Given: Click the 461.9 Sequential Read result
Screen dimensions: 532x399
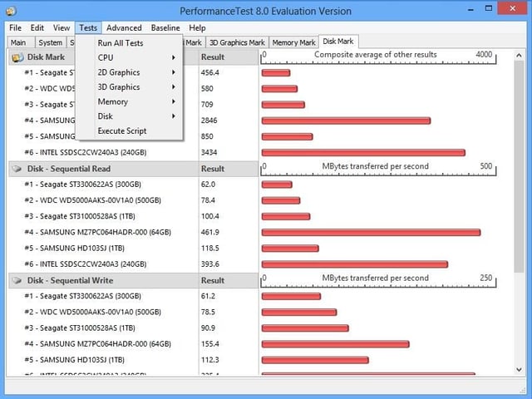Looking at the screenshot, I should click(209, 232).
